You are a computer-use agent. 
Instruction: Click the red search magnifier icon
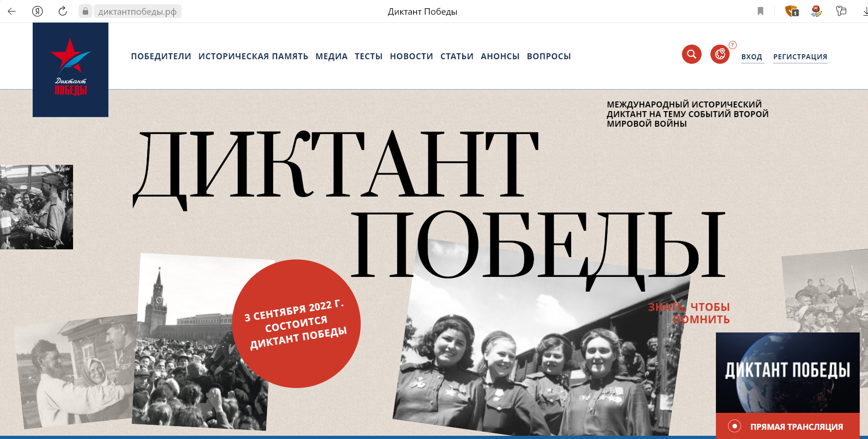692,54
